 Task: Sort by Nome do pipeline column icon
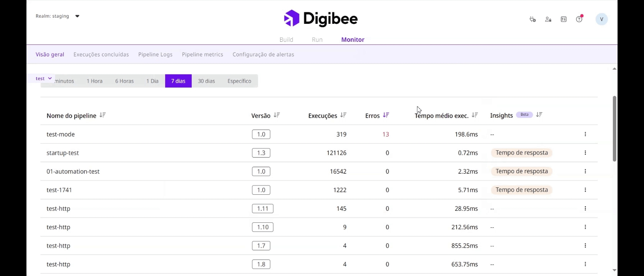pos(102,115)
